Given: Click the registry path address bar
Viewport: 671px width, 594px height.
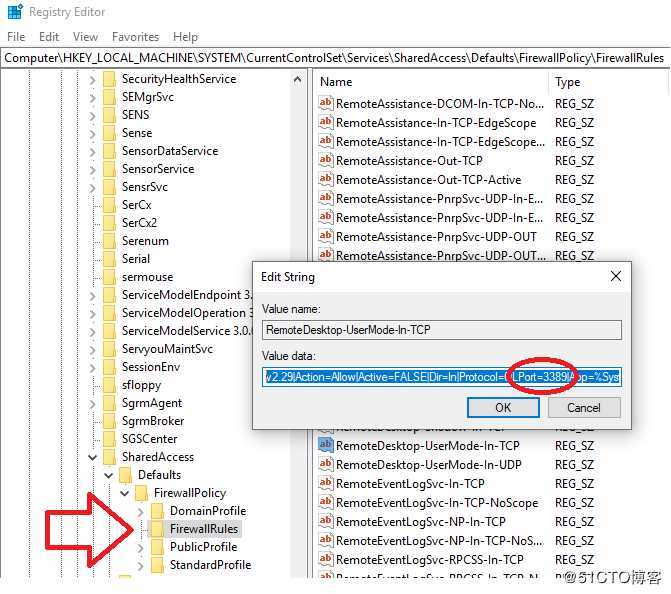Looking at the screenshot, I should [335, 58].
